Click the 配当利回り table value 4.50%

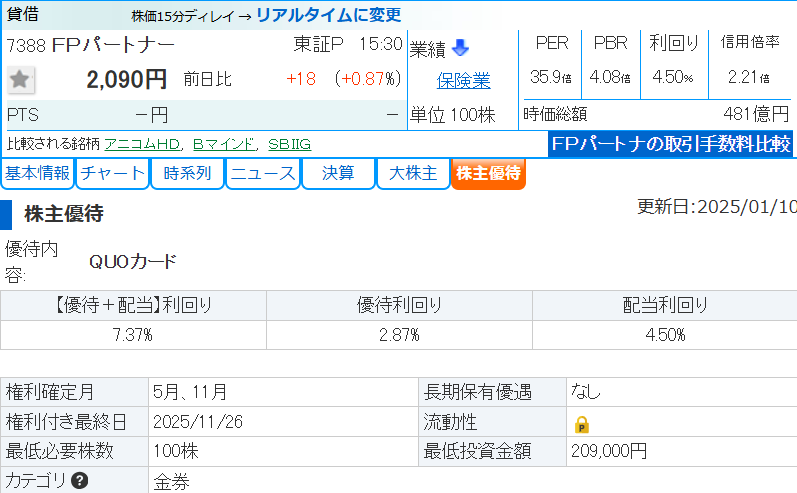point(665,335)
